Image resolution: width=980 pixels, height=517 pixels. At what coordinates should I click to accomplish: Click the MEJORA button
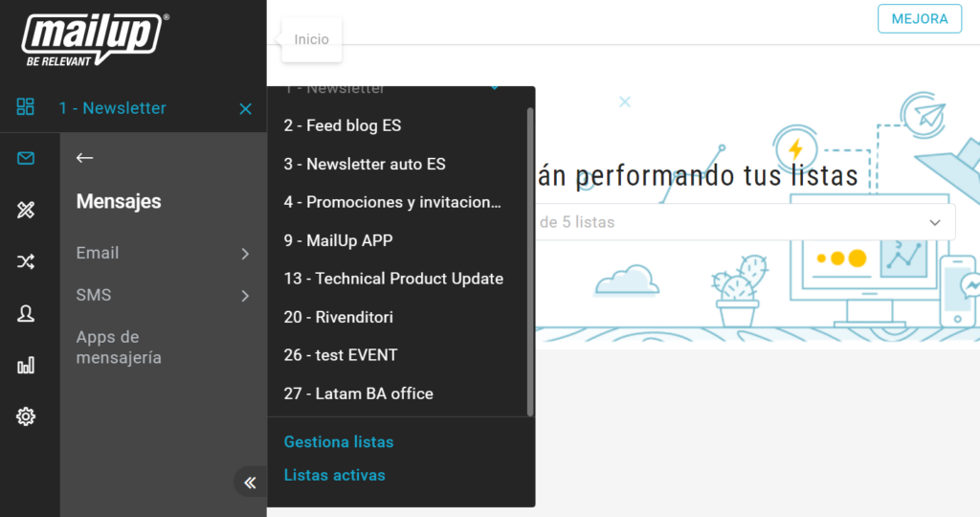[919, 18]
